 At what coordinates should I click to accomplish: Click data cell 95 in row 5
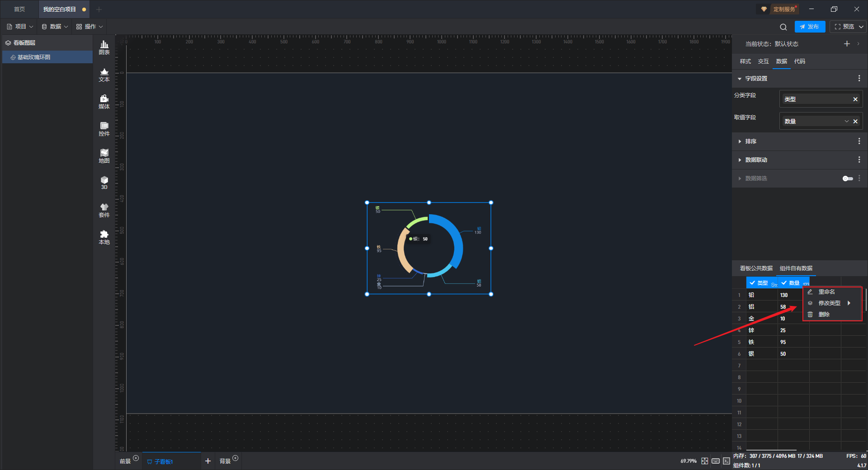pos(793,342)
